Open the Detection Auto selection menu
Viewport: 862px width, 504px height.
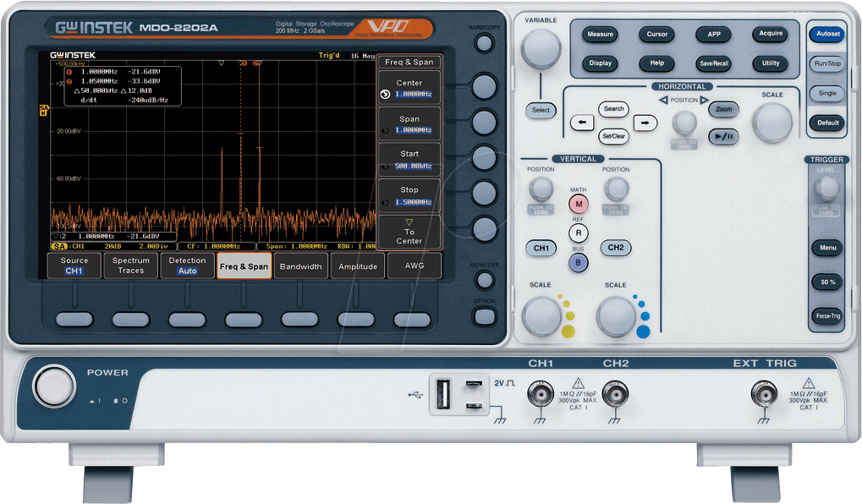pos(187,266)
